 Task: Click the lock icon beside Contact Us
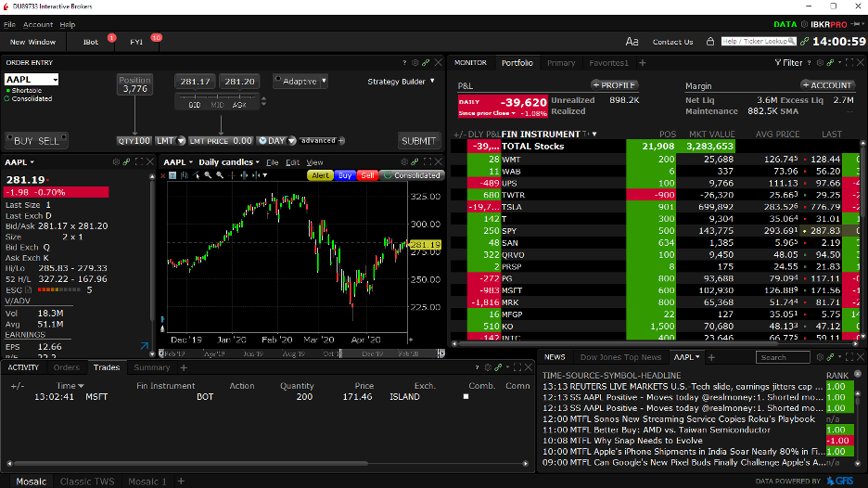coord(709,42)
